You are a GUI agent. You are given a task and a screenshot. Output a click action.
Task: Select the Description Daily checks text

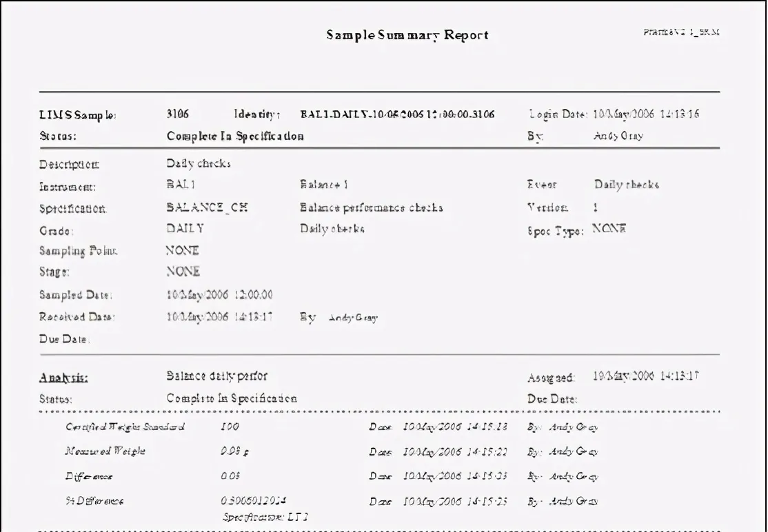[199, 163]
